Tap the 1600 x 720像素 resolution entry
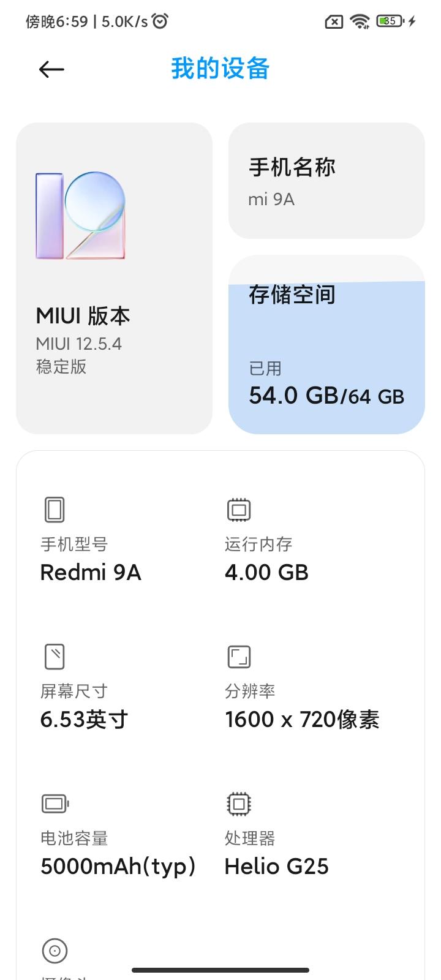This screenshot has height=980, width=441. 302,720
